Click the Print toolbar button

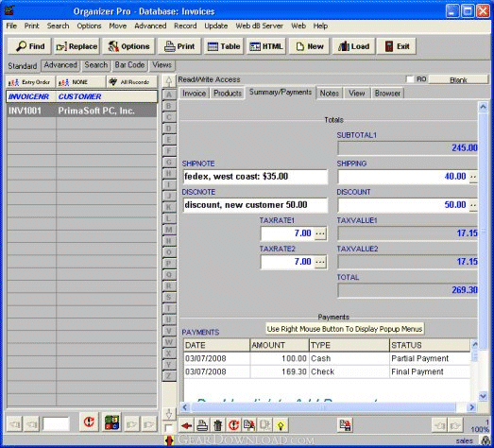179,46
